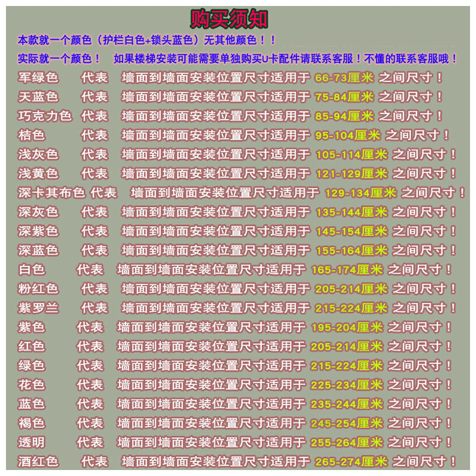Viewport: 476px width, 476px height.
Task: Click the size 235-244厘米
Action: click(347, 404)
